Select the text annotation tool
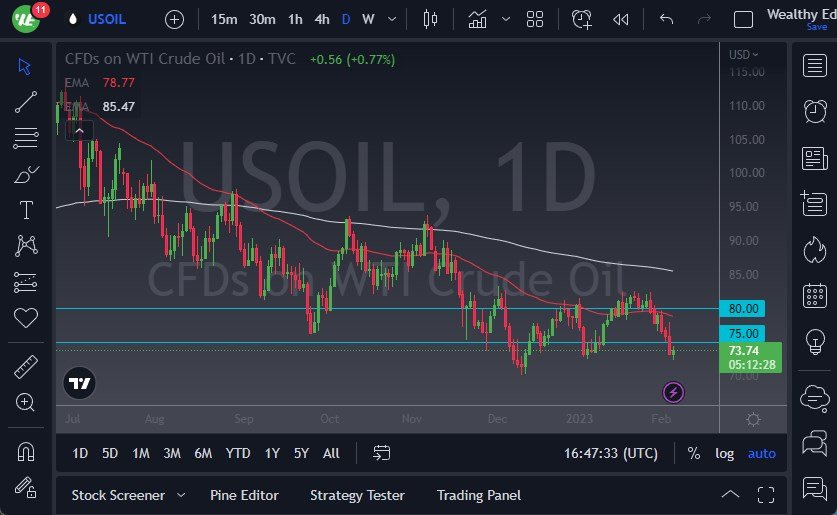Screen dimensions: 837x515 [27, 210]
